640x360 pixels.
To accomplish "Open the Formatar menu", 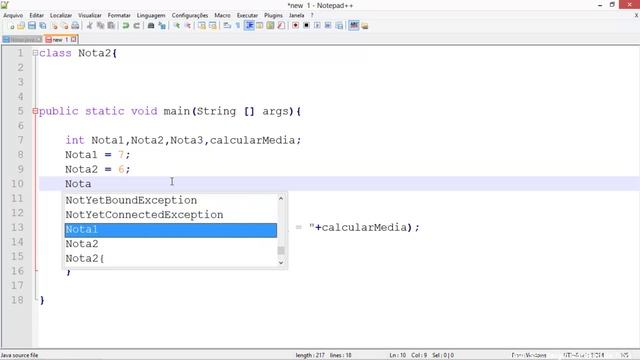I will (119, 15).
